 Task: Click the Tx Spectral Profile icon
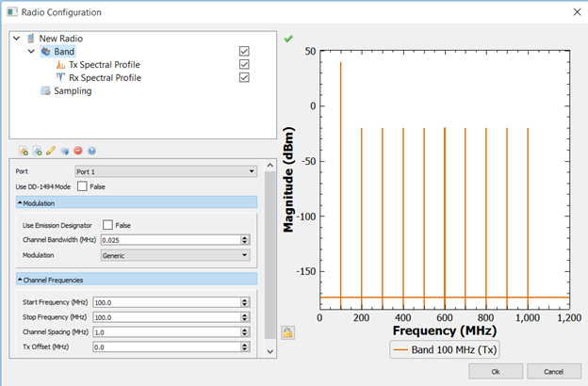pyautogui.click(x=60, y=64)
